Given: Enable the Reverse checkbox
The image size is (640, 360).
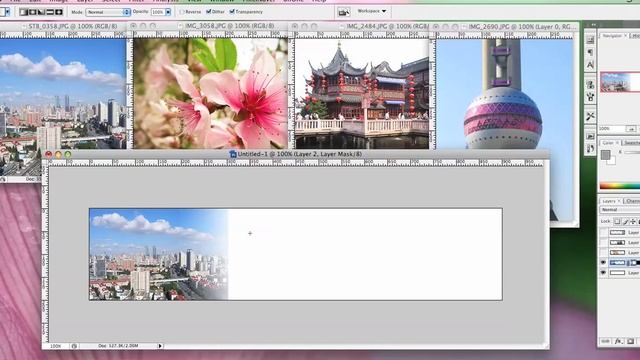Looking at the screenshot, I should (x=182, y=12).
